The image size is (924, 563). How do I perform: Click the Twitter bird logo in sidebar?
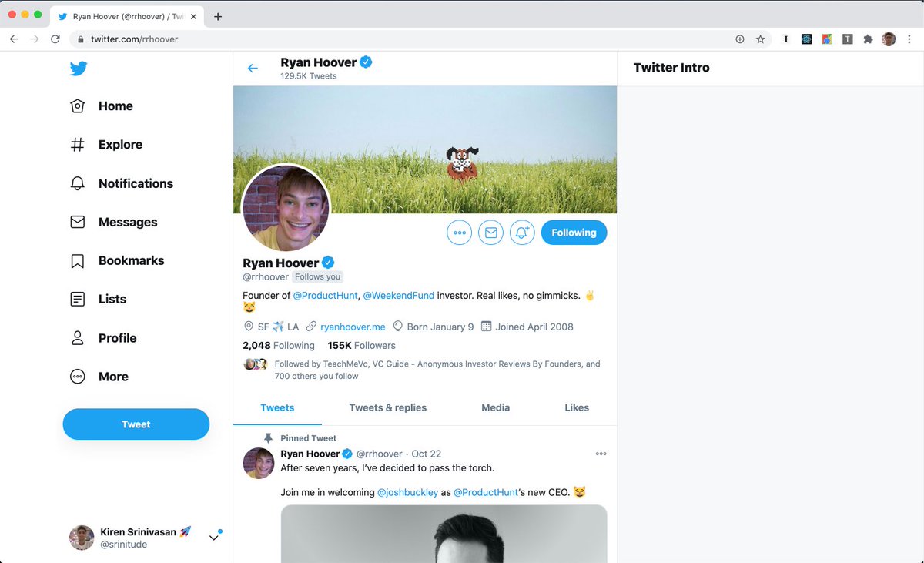click(78, 69)
